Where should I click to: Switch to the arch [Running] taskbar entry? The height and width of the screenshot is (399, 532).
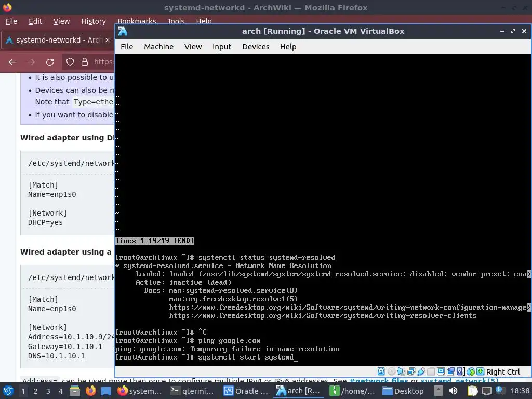click(299, 391)
